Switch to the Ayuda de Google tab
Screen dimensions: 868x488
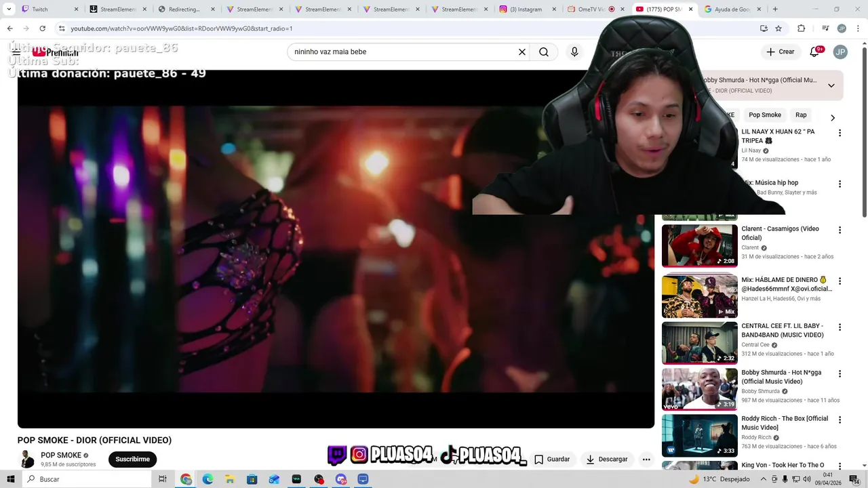[732, 9]
